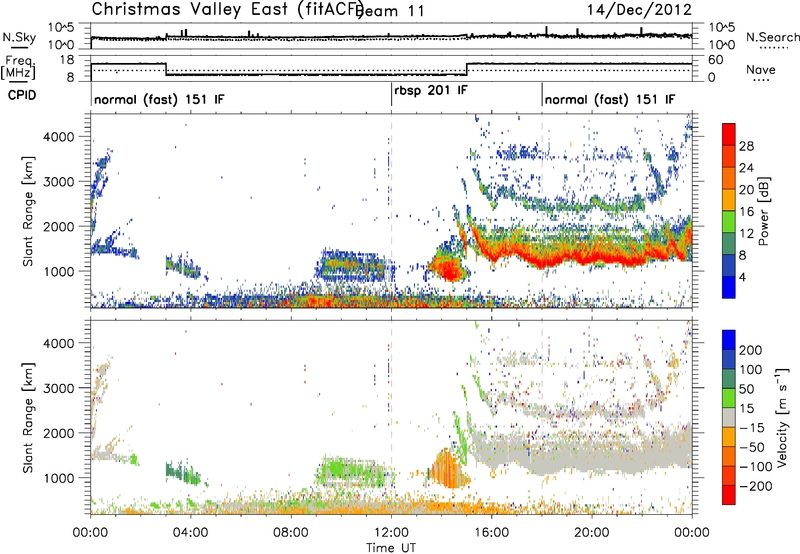
Task: Pick the blue top segment of Velocity colorbar
Action: tap(729, 340)
